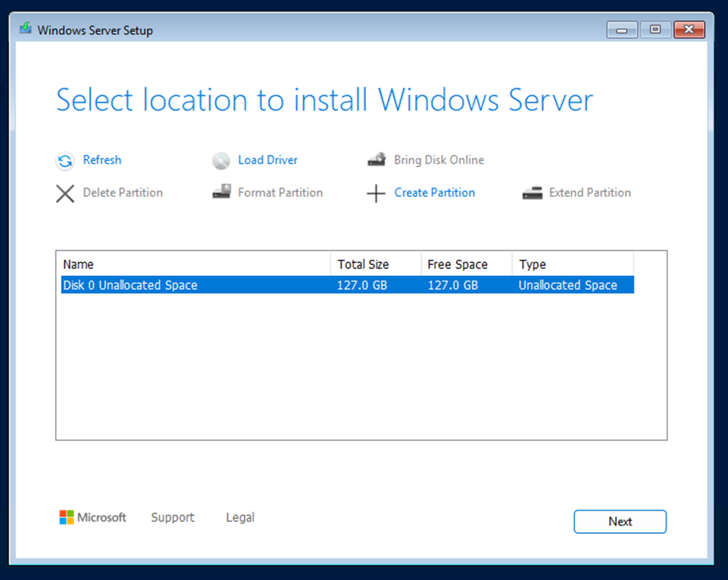The image size is (728, 580).
Task: Click the 127.0 GB Total Size cell
Action: click(362, 285)
